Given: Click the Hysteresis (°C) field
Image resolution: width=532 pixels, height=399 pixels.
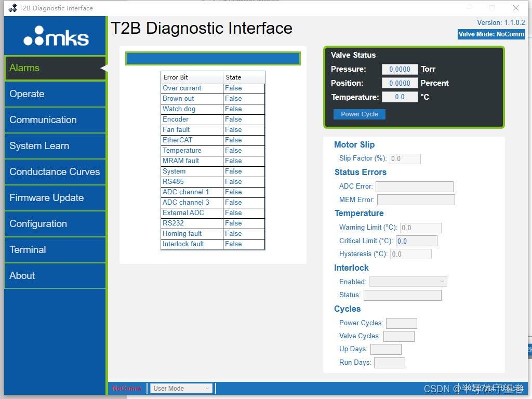Looking at the screenshot, I should (x=411, y=254).
